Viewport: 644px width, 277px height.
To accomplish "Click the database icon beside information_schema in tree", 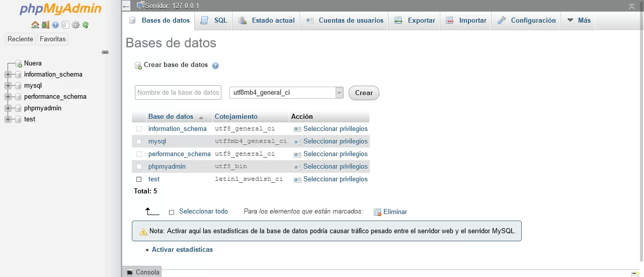I will [x=18, y=75].
